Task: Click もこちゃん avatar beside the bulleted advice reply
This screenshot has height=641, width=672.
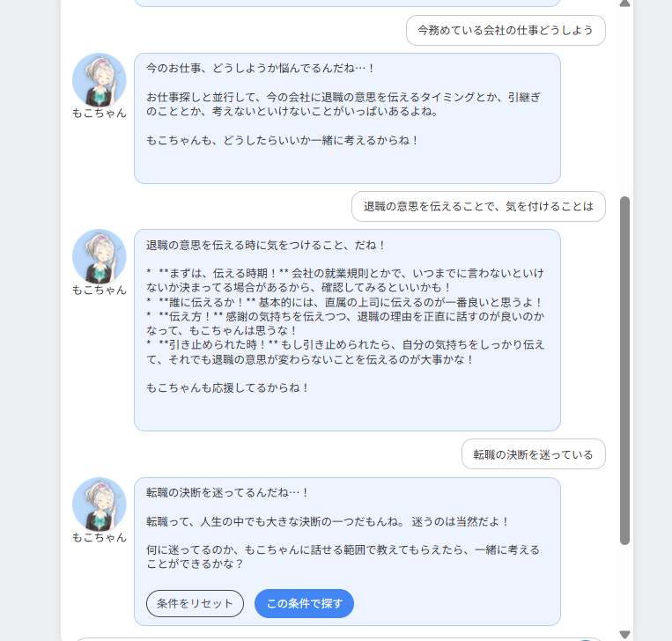Action: tap(100, 256)
